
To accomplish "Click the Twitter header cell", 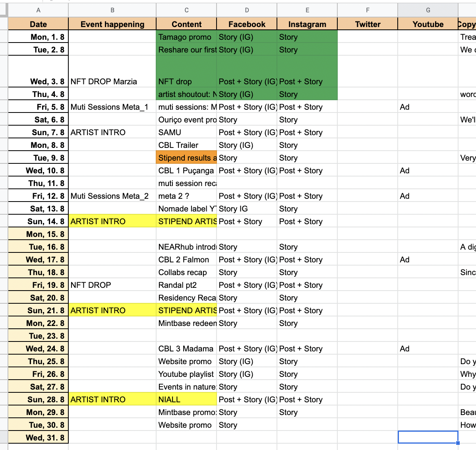I will (x=368, y=24).
